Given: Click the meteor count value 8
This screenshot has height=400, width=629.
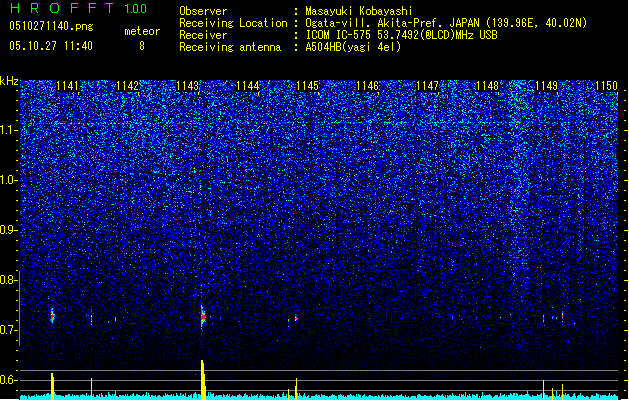Looking at the screenshot, I should tap(142, 46).
